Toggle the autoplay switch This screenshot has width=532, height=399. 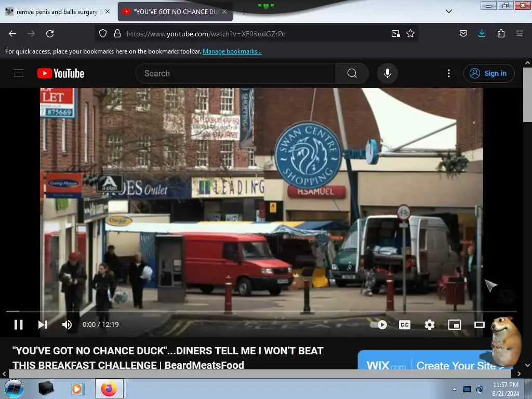tap(378, 325)
